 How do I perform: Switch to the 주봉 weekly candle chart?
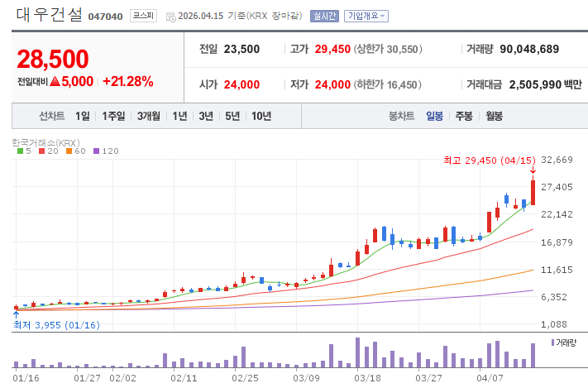point(464,116)
